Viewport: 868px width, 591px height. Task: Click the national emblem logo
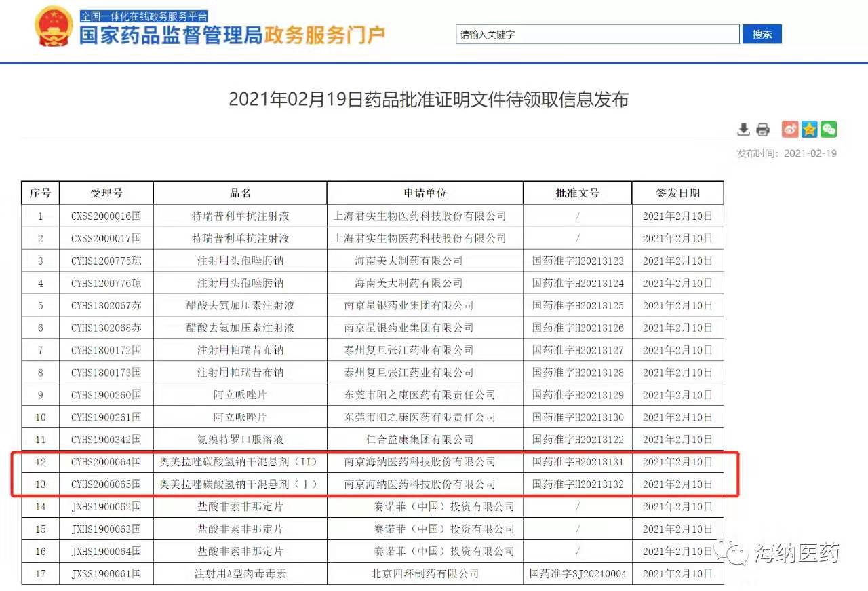click(54, 26)
